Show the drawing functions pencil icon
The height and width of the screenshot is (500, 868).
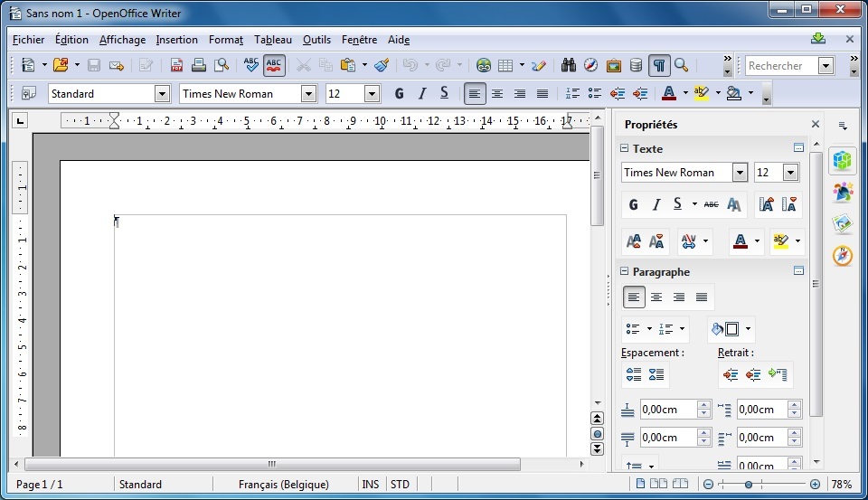539,65
